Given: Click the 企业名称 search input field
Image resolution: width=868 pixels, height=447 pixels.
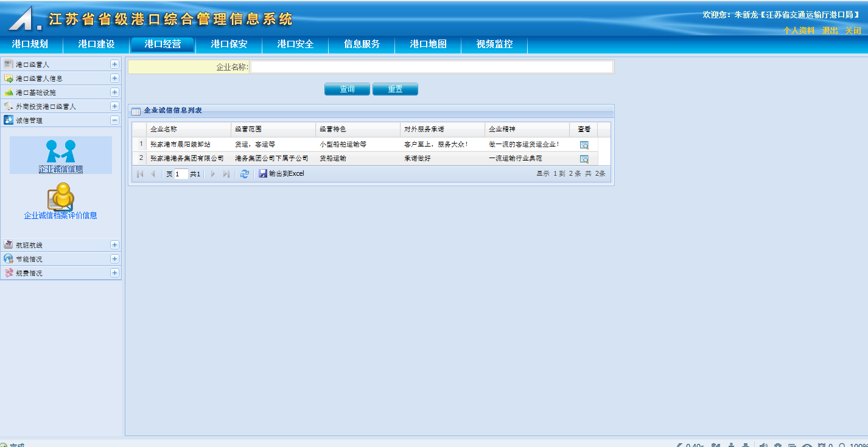Looking at the screenshot, I should (x=431, y=67).
